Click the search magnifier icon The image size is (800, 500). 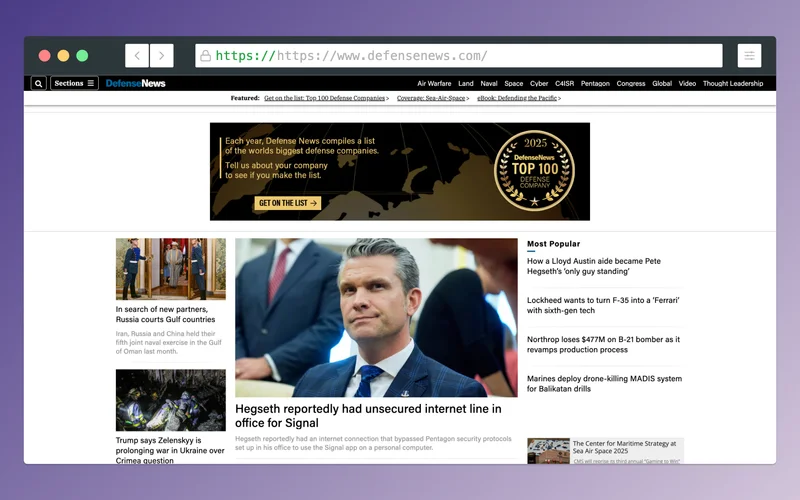(39, 83)
